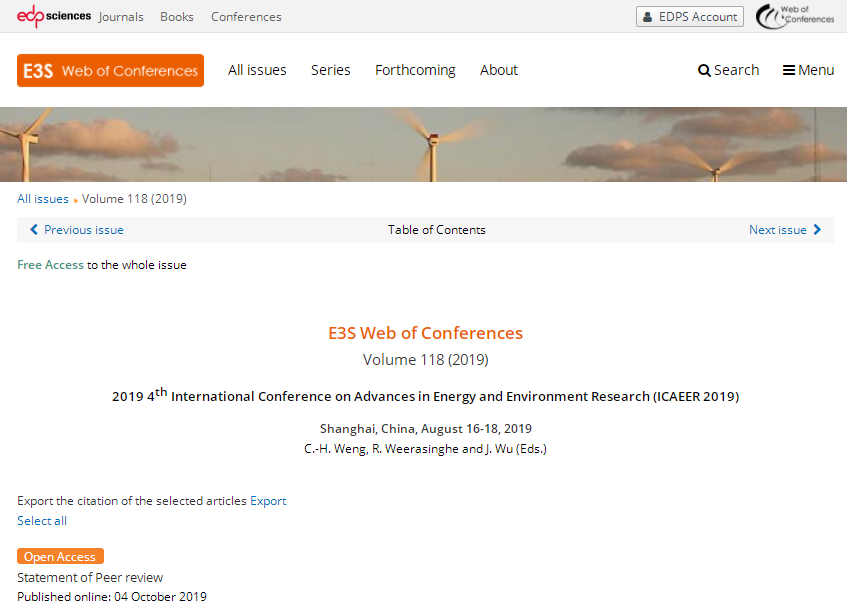Click the EDPS Account button

point(690,17)
